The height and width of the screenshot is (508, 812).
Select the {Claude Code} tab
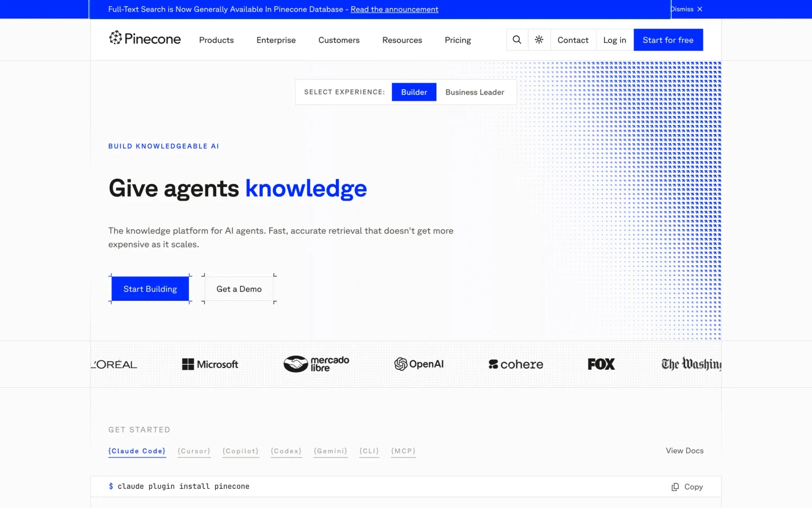(137, 451)
